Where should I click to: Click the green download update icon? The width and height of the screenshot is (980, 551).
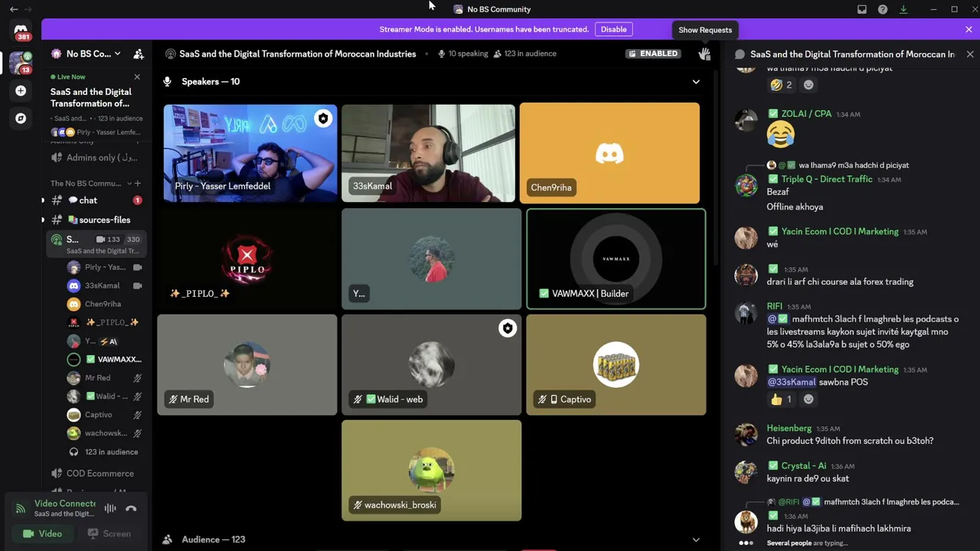pos(903,9)
